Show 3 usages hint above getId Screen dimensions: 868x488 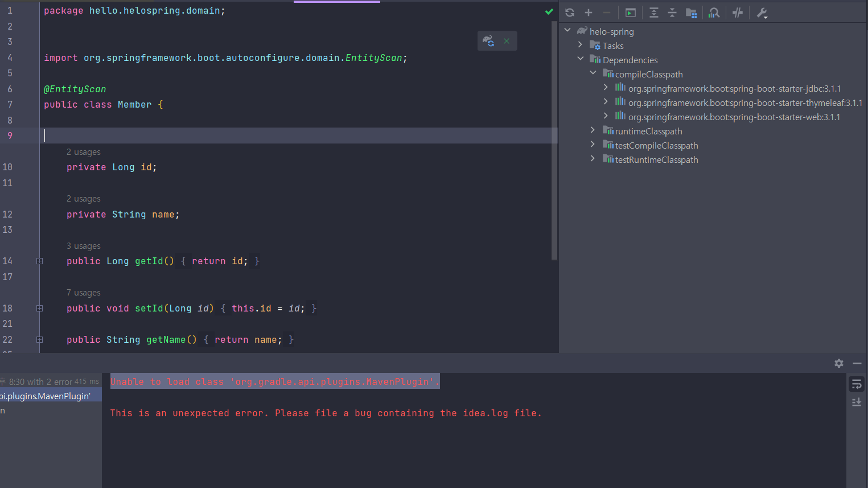[x=84, y=246]
